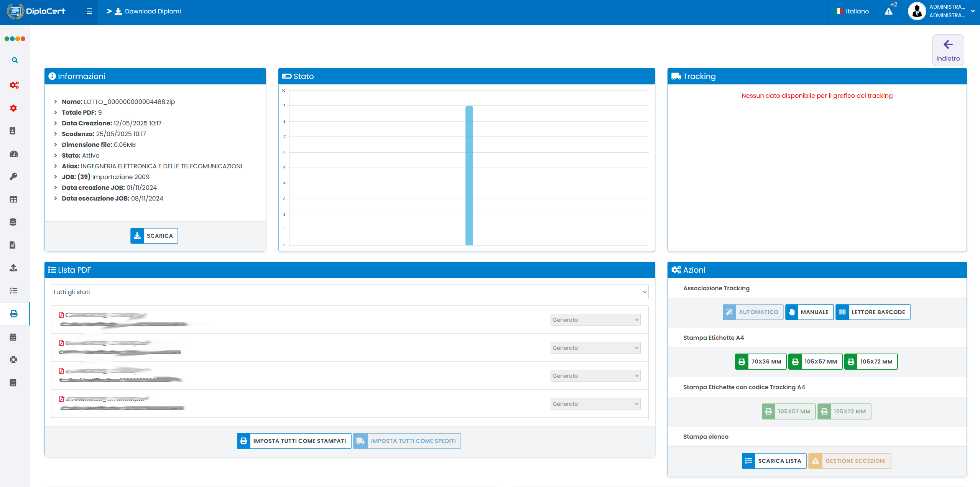Click the Download Diplomi breadcrumb

tap(148, 12)
